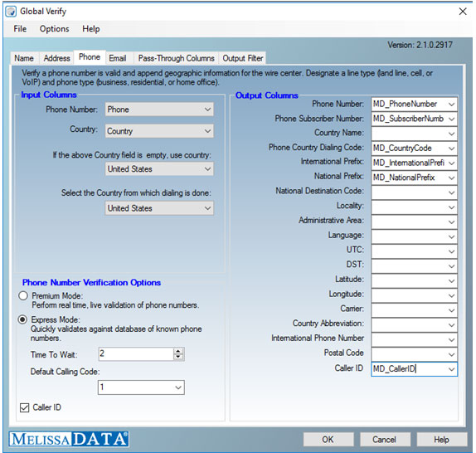Image resolution: width=476 pixels, height=453 pixels.
Task: Open the Help menu
Action: pos(91,29)
